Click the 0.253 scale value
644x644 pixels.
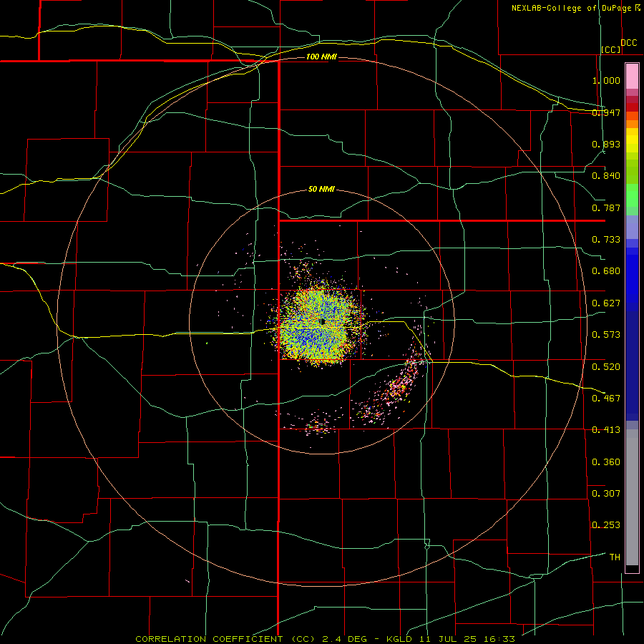point(606,525)
